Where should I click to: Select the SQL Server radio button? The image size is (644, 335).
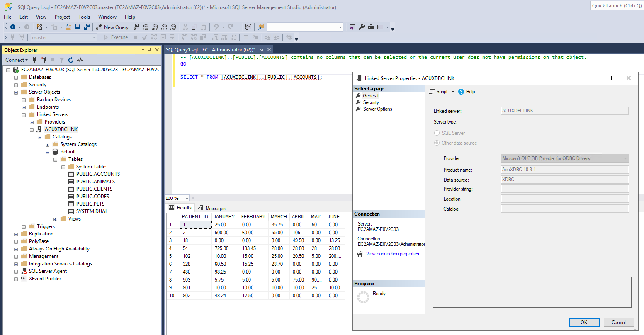(x=437, y=133)
